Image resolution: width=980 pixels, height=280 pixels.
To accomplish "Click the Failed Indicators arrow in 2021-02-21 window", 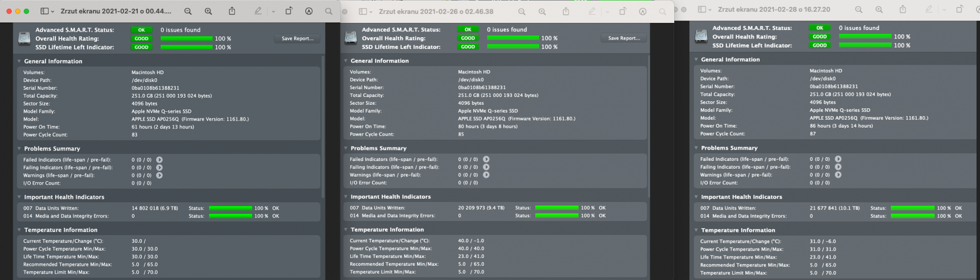I will pyautogui.click(x=159, y=160).
